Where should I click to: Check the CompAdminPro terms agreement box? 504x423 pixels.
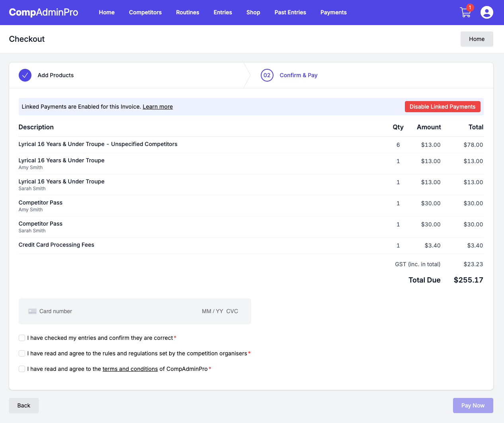click(22, 369)
